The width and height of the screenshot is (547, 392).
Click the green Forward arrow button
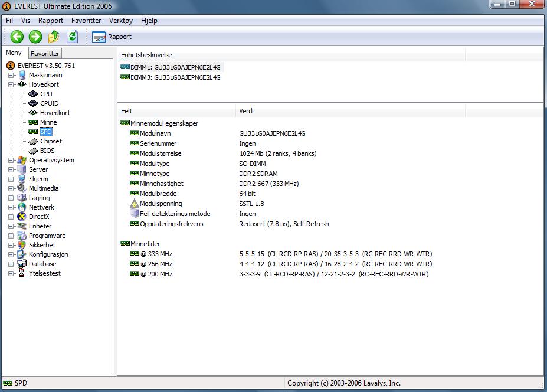click(35, 37)
